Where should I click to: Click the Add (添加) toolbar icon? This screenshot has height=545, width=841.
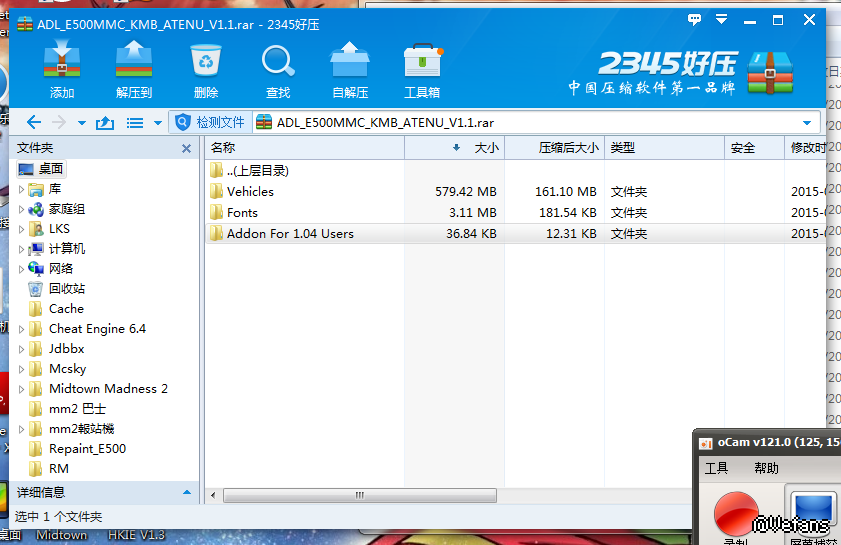click(x=62, y=58)
